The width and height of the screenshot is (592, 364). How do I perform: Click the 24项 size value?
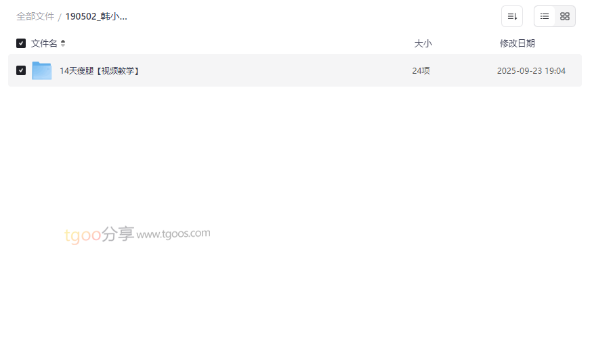tap(421, 71)
